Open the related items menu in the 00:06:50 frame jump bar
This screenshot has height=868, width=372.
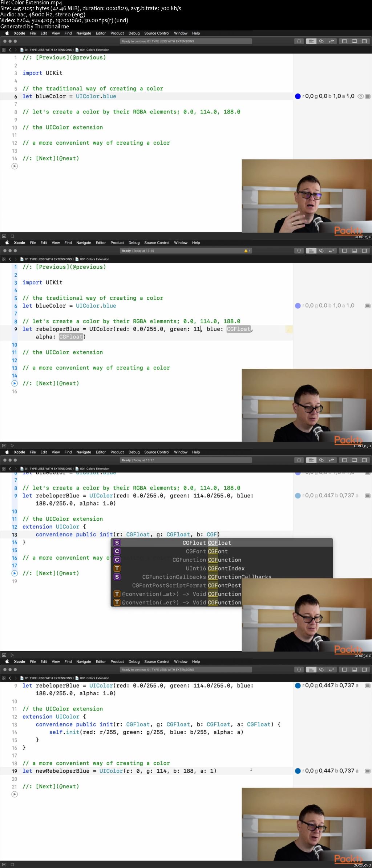pos(4,678)
